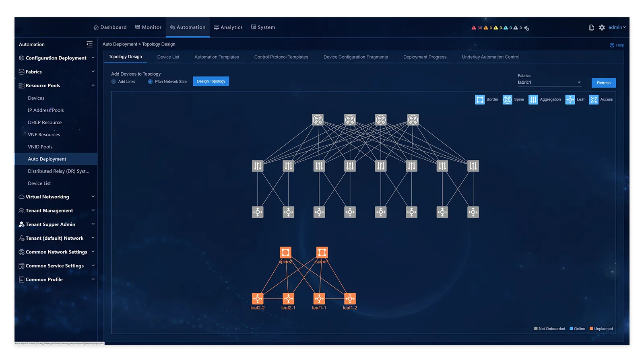Open the admin user dropdown
The width and height of the screenshot is (644, 362).
(x=617, y=27)
